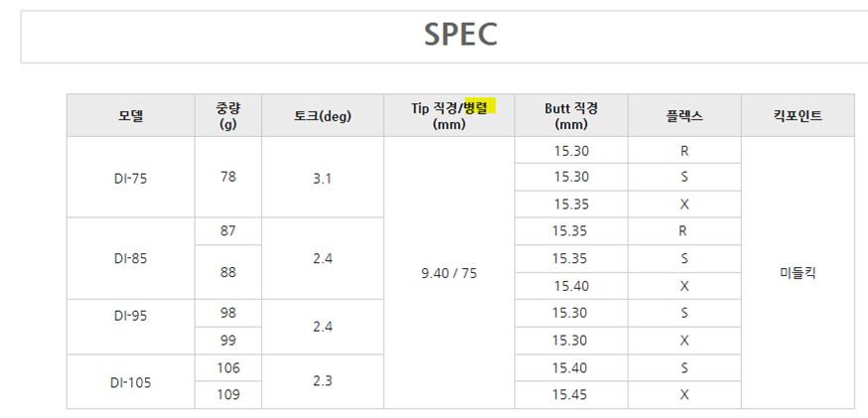
Task: Select the DI-85 model cell
Action: point(130,258)
